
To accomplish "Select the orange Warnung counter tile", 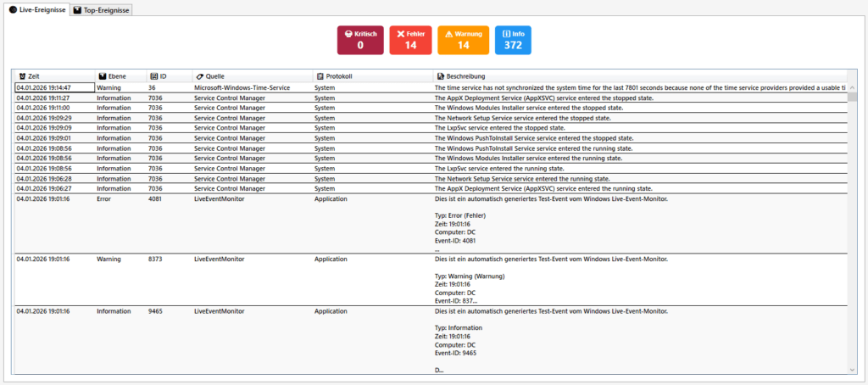I will (x=463, y=40).
